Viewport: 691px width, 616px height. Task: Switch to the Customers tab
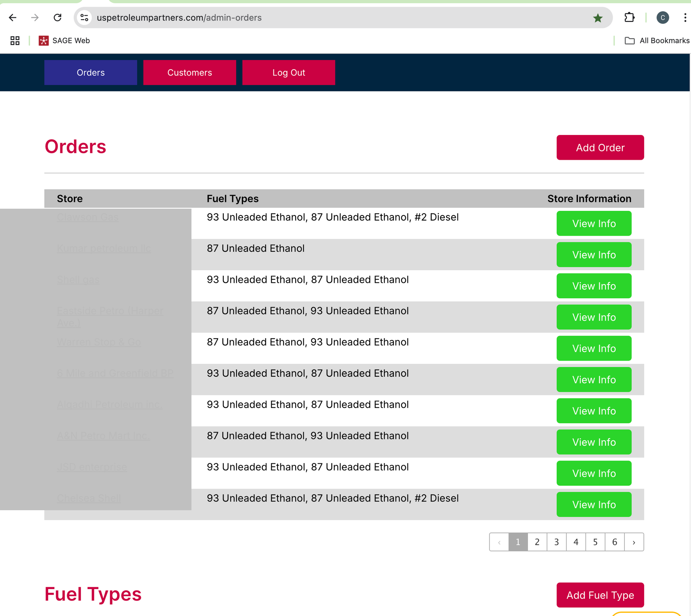190,73
